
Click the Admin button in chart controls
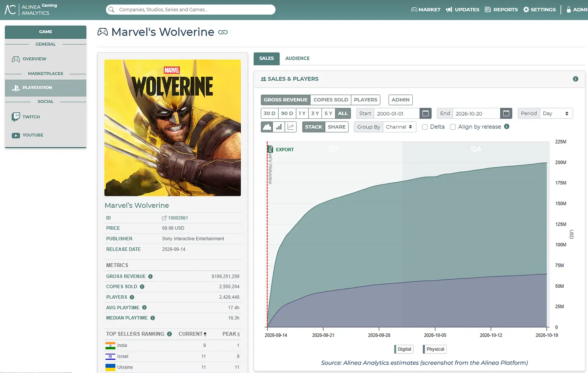[x=400, y=100]
